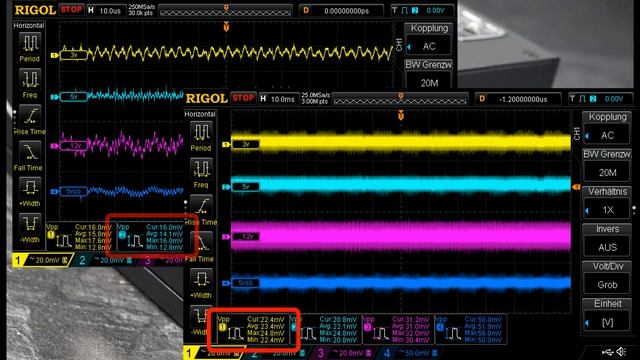Click the CH1 vertical side tab in back scope

click(399, 44)
